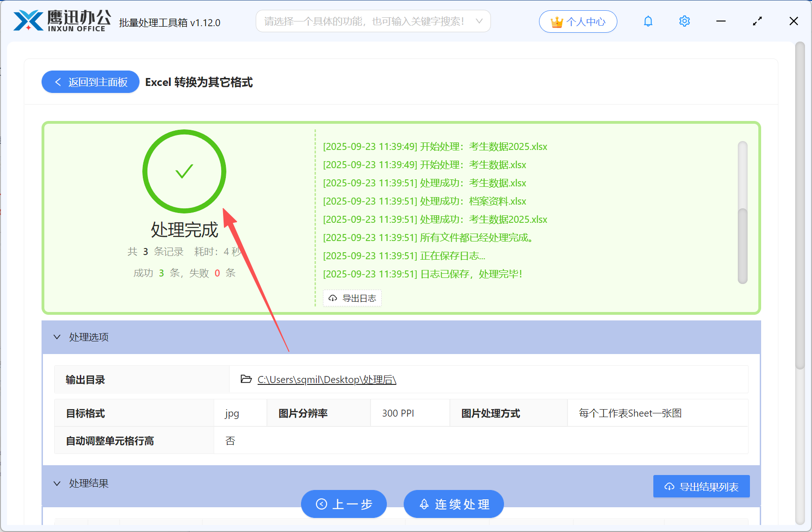The image size is (812, 532).
Task: Click the notification bell icon
Action: tap(648, 21)
